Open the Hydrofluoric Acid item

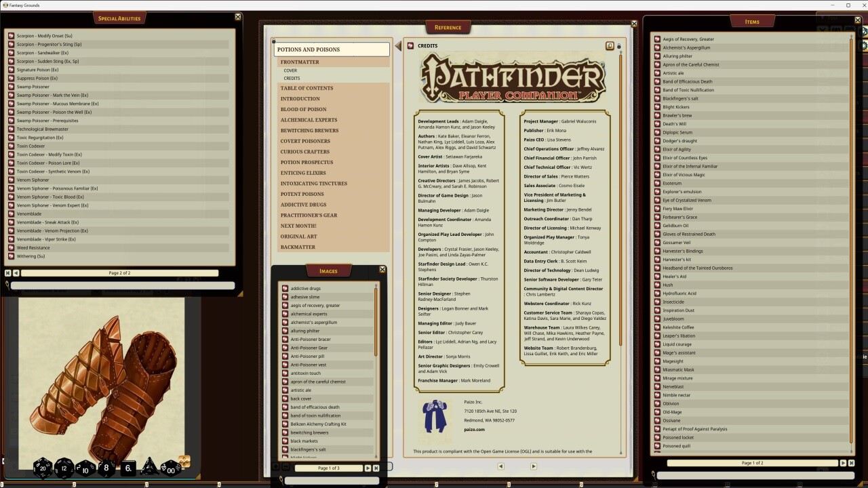coord(679,293)
